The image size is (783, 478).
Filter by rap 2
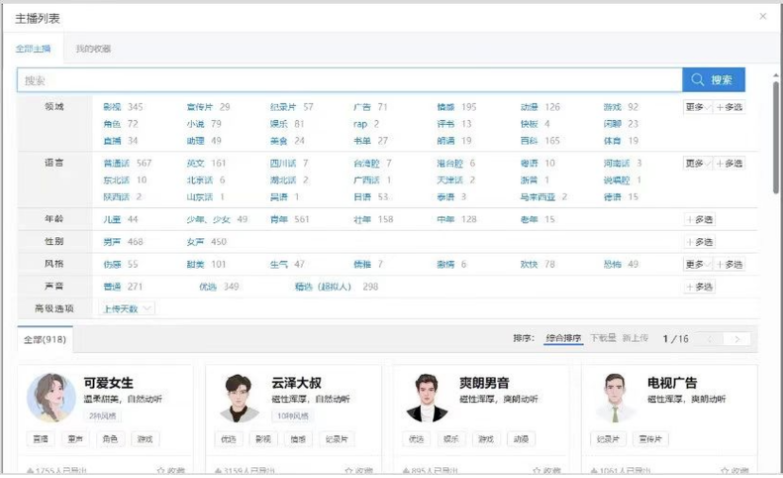click(x=366, y=124)
